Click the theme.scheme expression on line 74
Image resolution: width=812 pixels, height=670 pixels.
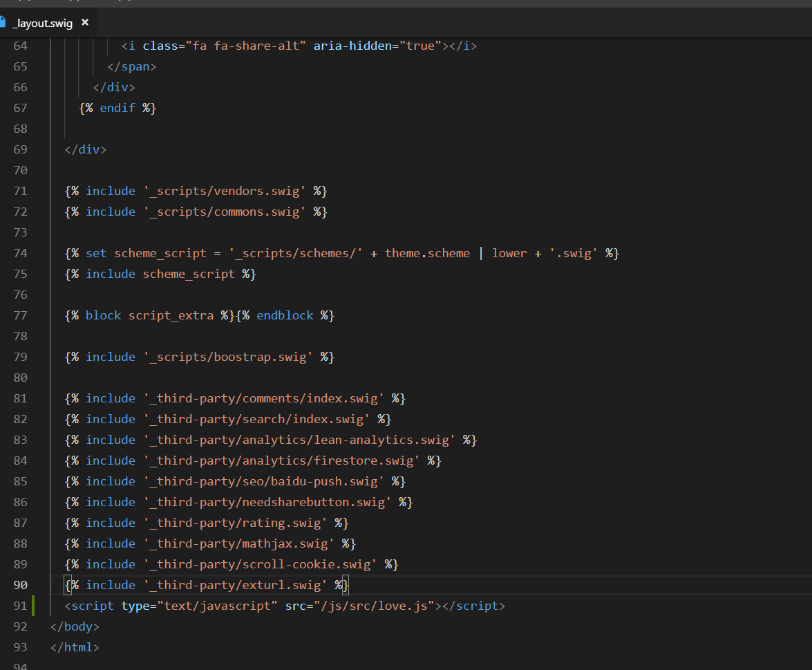click(427, 253)
